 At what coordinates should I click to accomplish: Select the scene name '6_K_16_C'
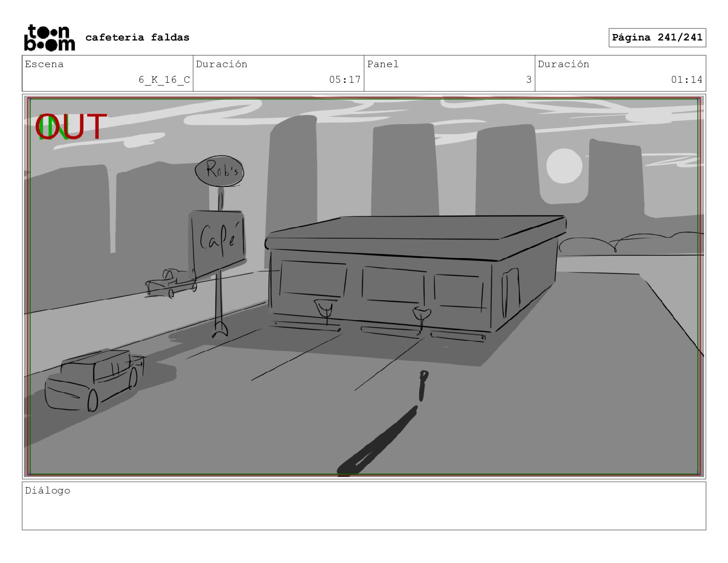click(164, 80)
